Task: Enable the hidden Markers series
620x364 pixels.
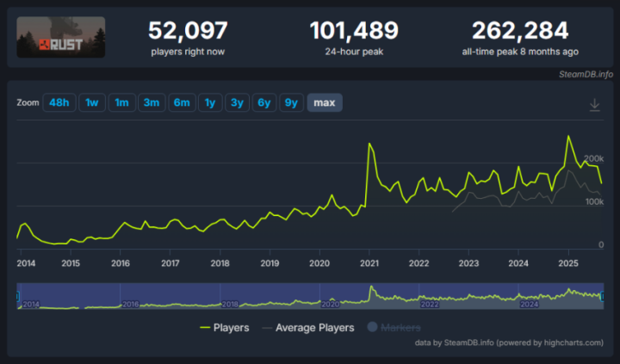Action: 394,327
